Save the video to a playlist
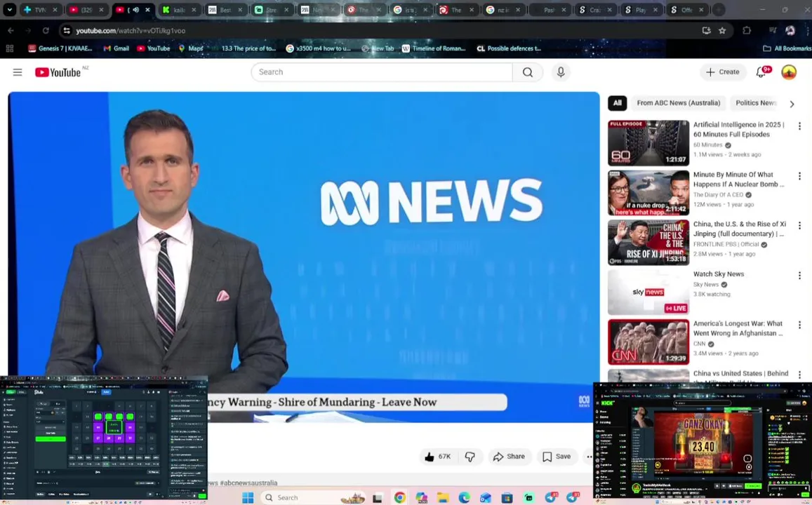The height and width of the screenshot is (505, 812). (x=557, y=457)
